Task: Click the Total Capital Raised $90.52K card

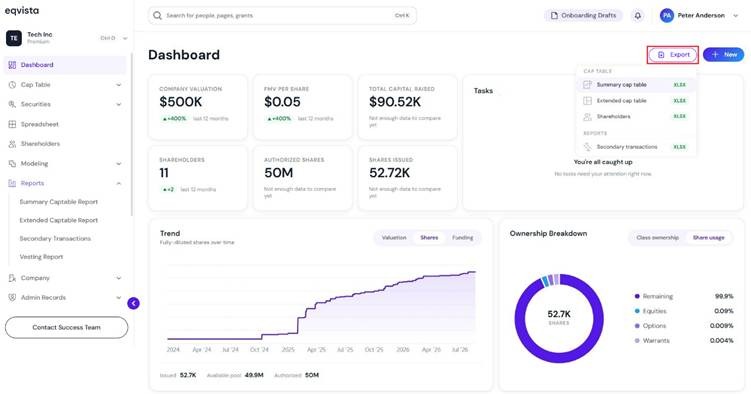Action: tap(408, 107)
